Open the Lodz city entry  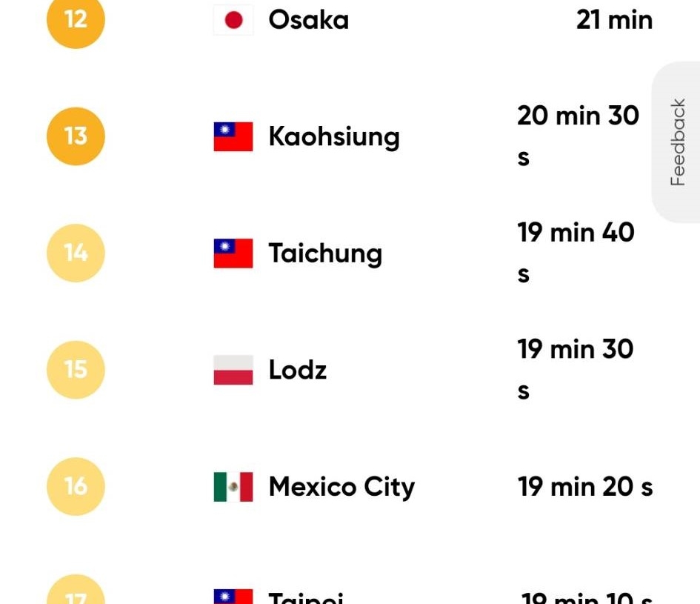(297, 370)
